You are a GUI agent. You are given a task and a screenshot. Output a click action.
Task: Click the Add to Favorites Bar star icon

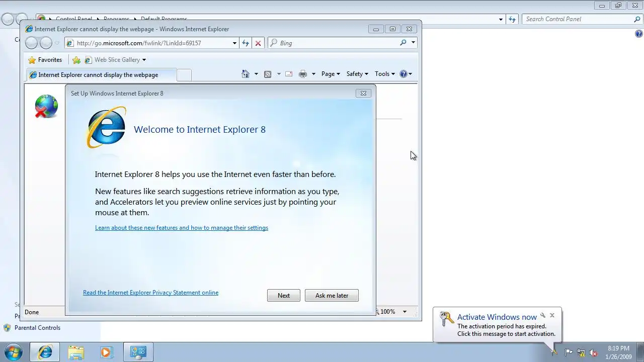(x=76, y=60)
